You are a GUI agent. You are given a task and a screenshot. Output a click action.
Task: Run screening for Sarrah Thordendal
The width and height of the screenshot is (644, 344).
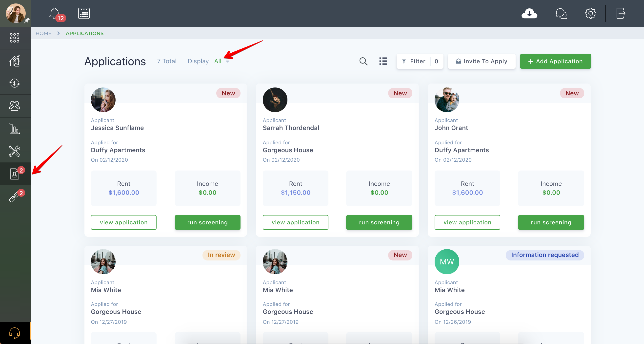(x=379, y=222)
